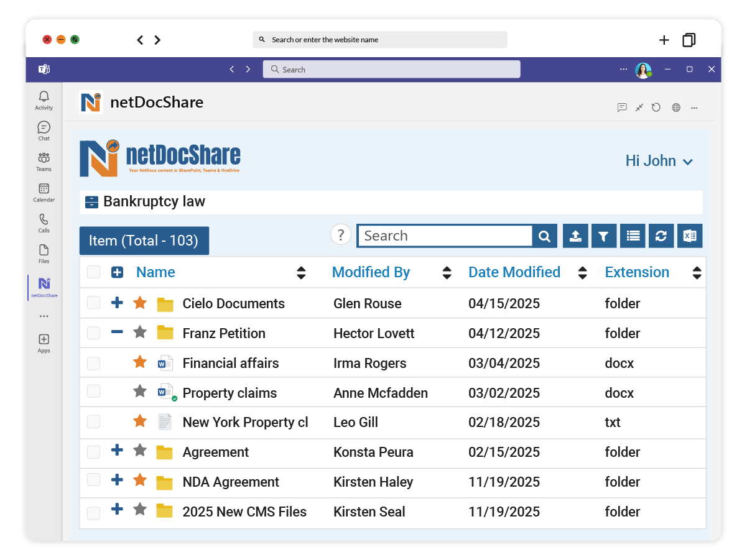The width and height of the screenshot is (747, 560).
Task: Open in website globe icon
Action: 676,108
